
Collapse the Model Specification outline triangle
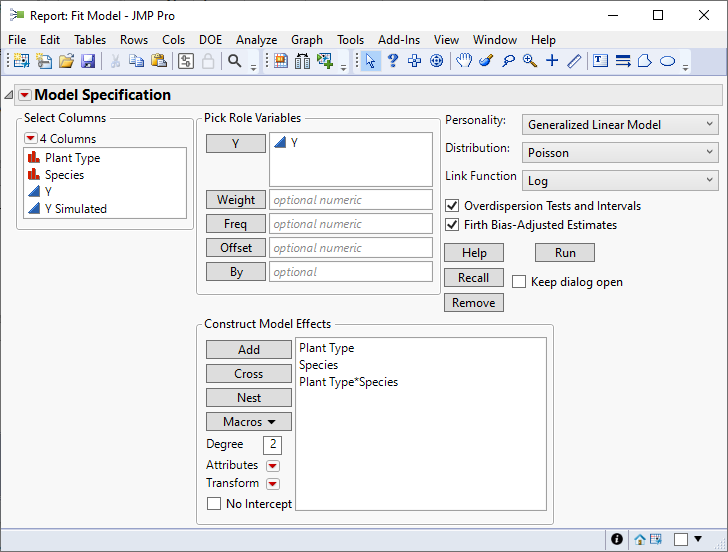10,95
